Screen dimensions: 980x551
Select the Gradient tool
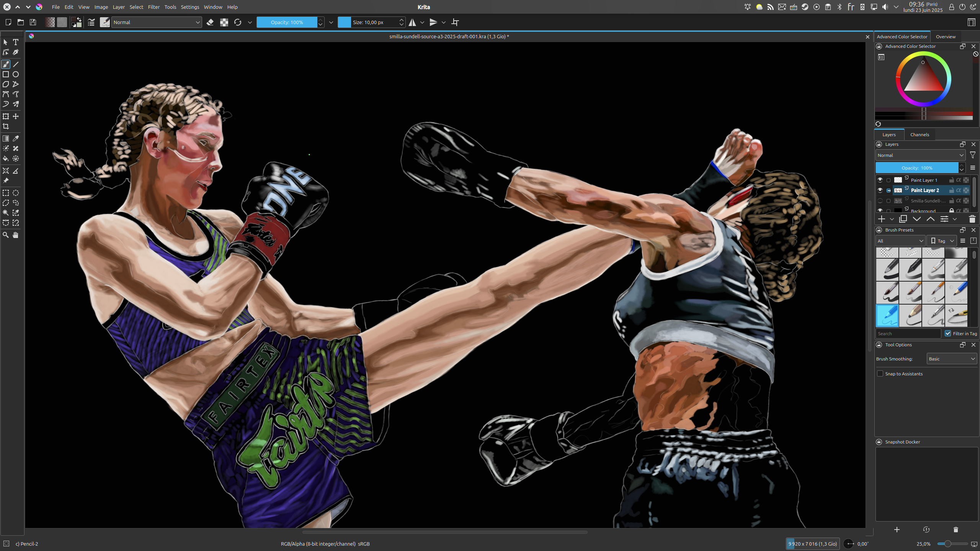pyautogui.click(x=6, y=139)
